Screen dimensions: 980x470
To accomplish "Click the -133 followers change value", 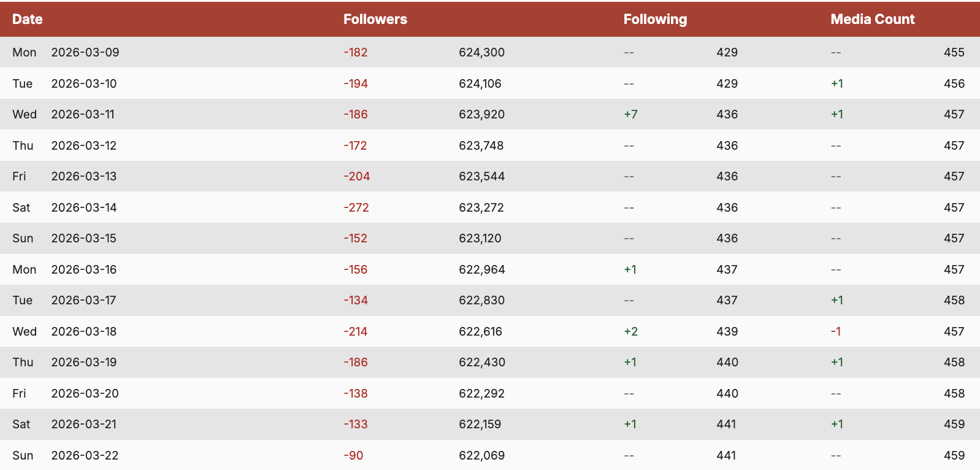I will pyautogui.click(x=355, y=424).
